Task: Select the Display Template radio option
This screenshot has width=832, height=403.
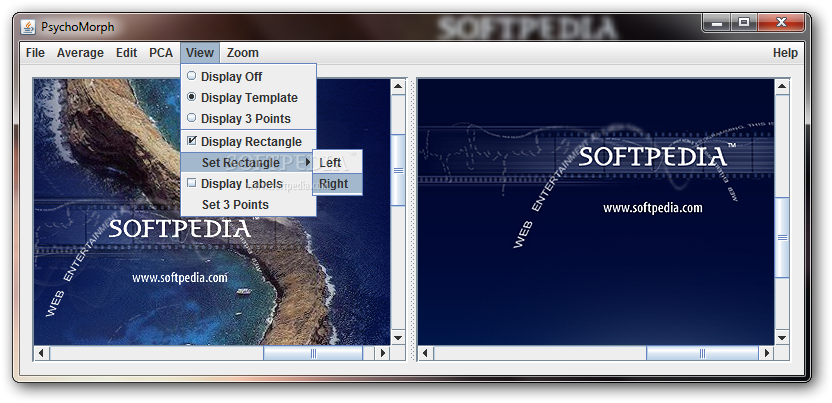Action: (248, 98)
